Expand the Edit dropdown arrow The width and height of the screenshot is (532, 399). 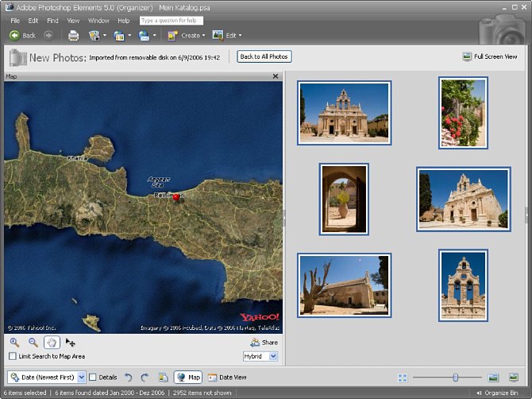point(240,35)
